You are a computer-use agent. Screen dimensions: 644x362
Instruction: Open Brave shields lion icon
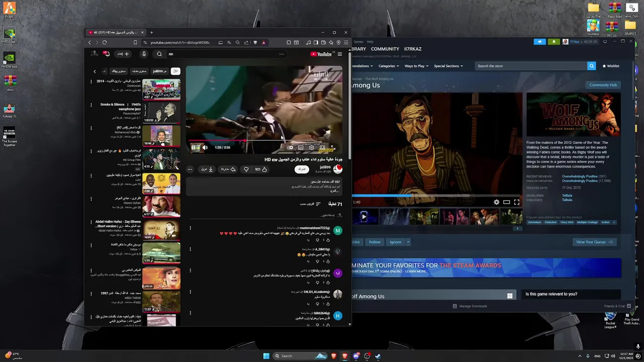click(x=255, y=43)
